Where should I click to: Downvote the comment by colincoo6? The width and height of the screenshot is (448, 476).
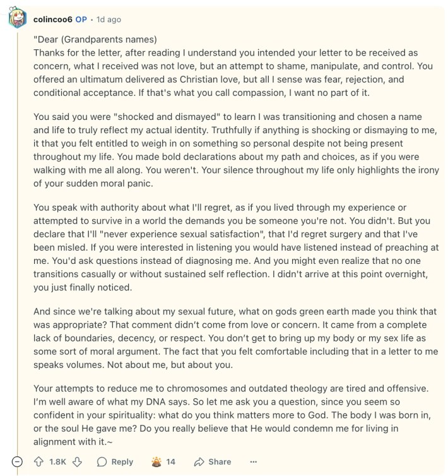pyautogui.click(x=78, y=461)
